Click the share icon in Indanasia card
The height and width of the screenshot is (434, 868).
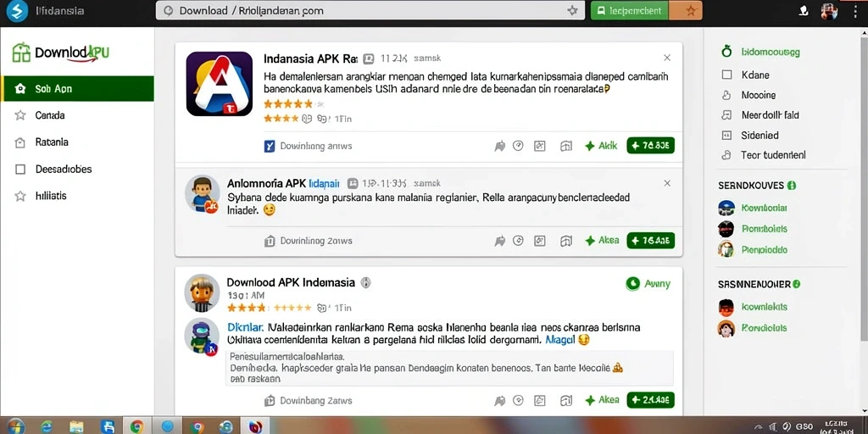[x=500, y=146]
